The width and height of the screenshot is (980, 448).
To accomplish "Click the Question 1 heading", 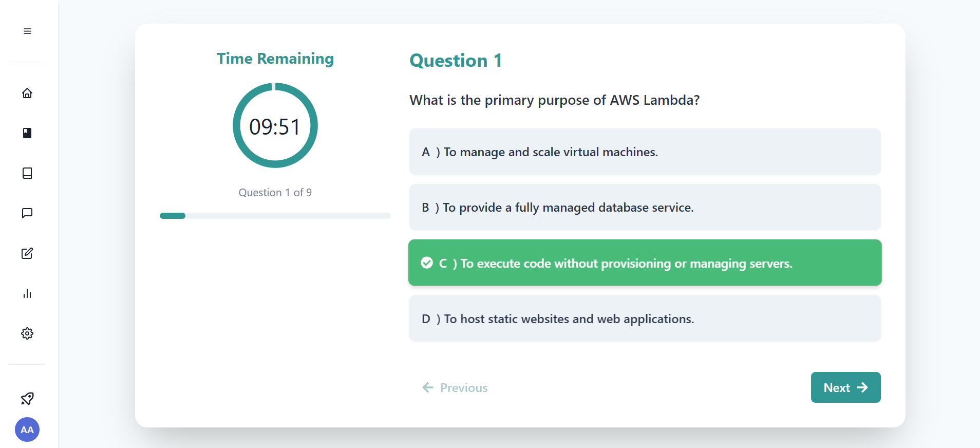I will pyautogui.click(x=456, y=61).
